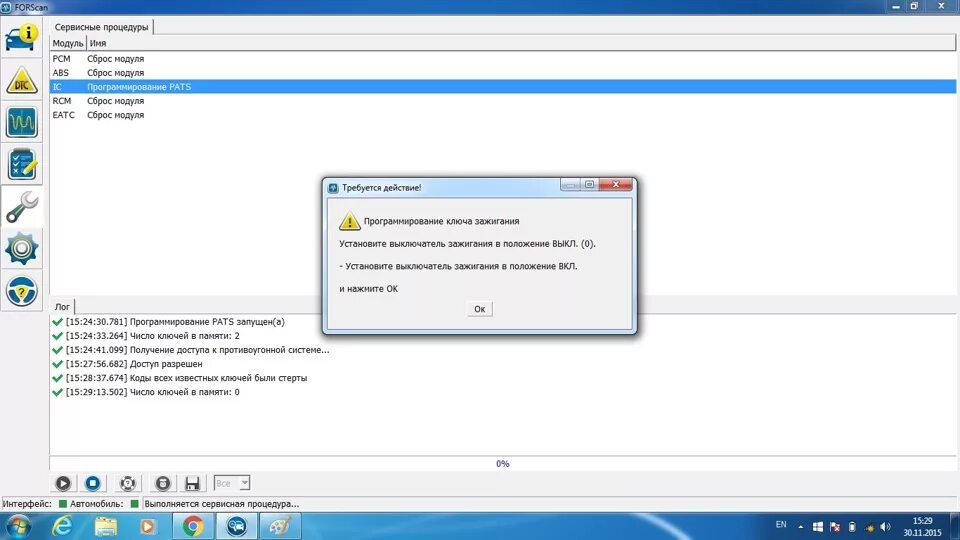Open File Explorer from the taskbar
The width and height of the screenshot is (960, 540).
pyautogui.click(x=105, y=527)
